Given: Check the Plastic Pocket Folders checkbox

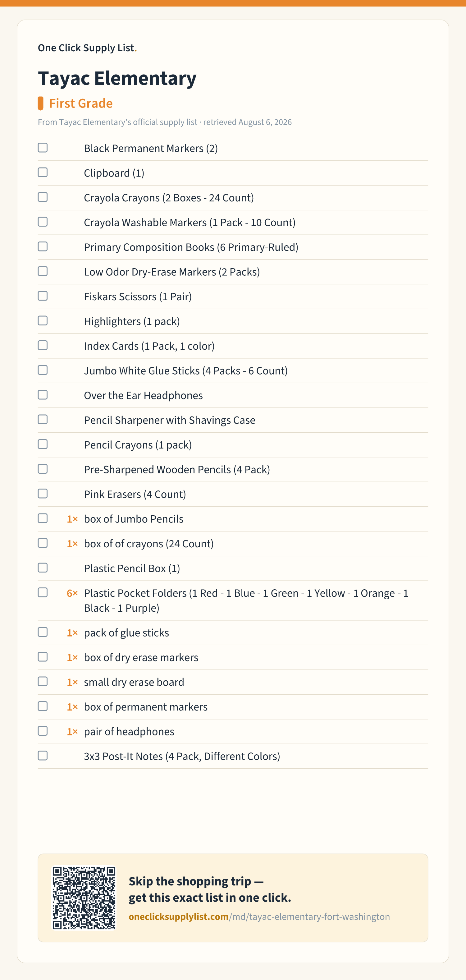Looking at the screenshot, I should point(43,593).
